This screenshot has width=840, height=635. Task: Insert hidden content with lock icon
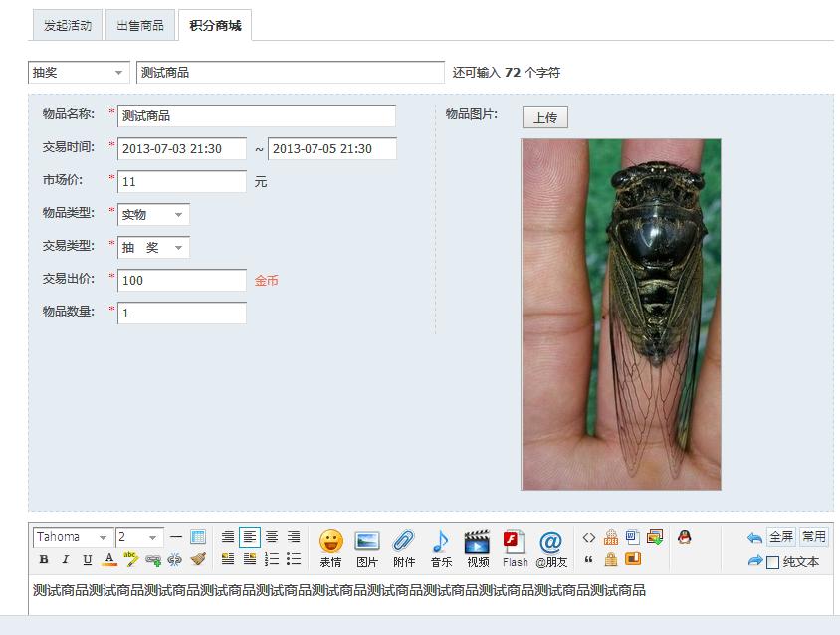[611, 560]
